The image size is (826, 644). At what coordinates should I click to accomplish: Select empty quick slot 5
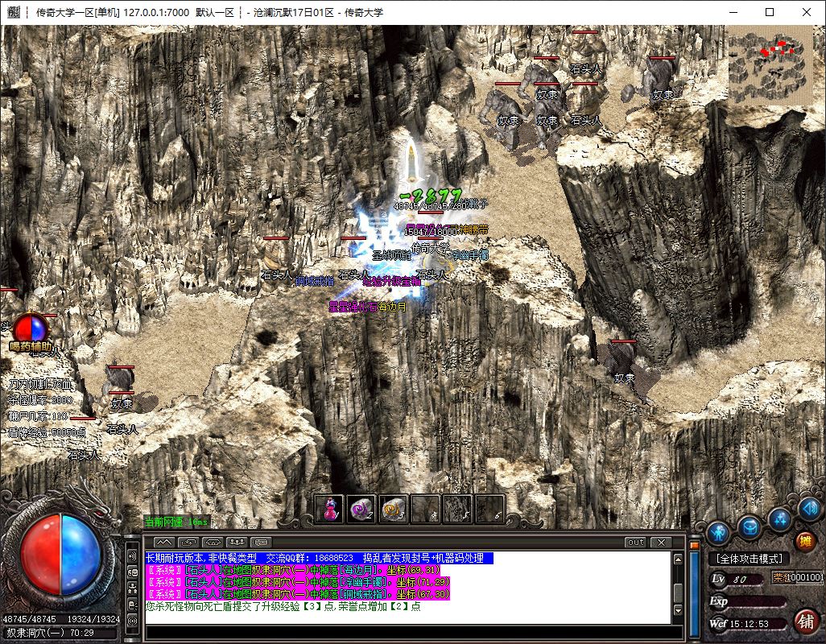(x=458, y=510)
